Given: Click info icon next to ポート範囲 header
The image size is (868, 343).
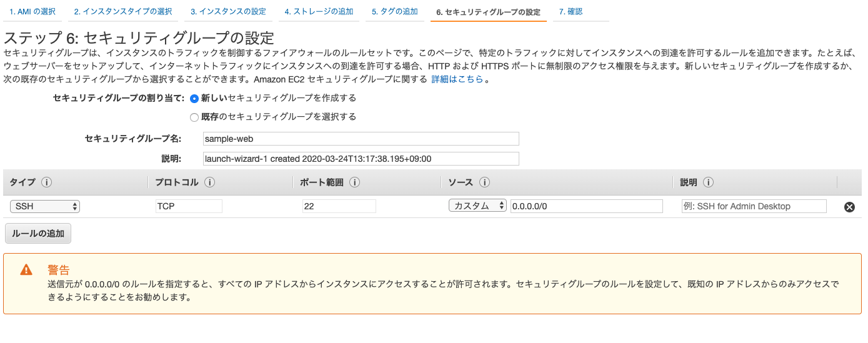Looking at the screenshot, I should click(354, 182).
